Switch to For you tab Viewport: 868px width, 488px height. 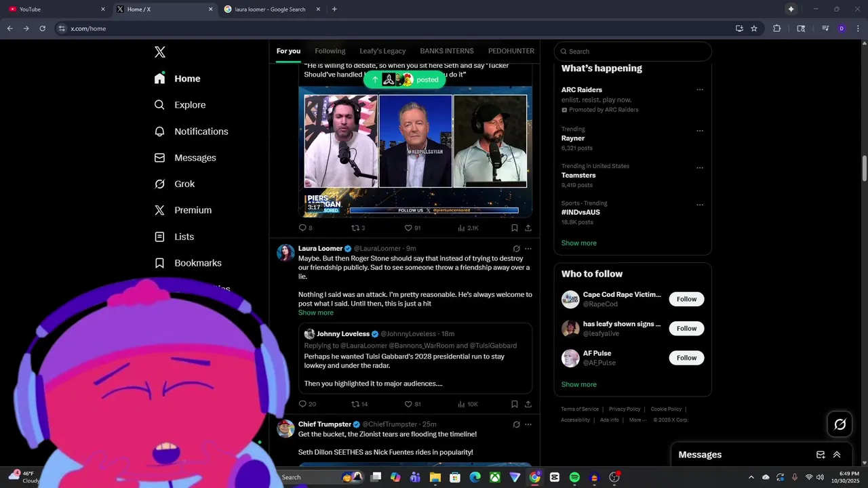(x=288, y=51)
